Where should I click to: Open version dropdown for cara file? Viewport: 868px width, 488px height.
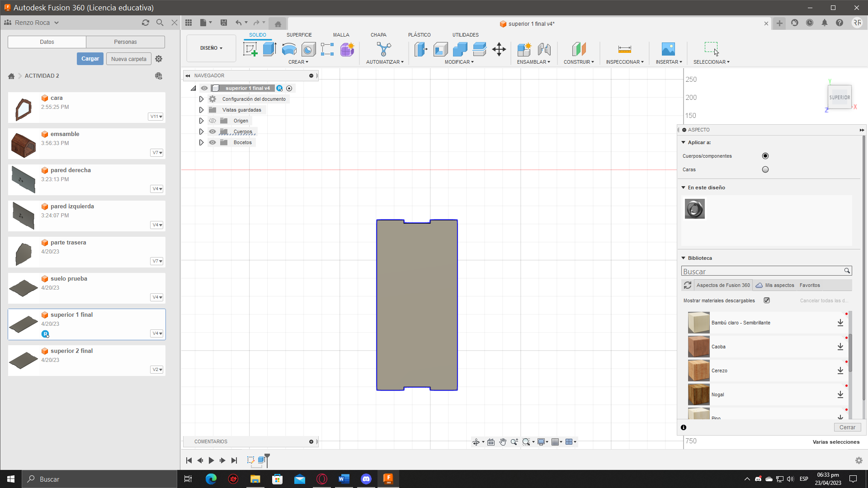(156, 117)
